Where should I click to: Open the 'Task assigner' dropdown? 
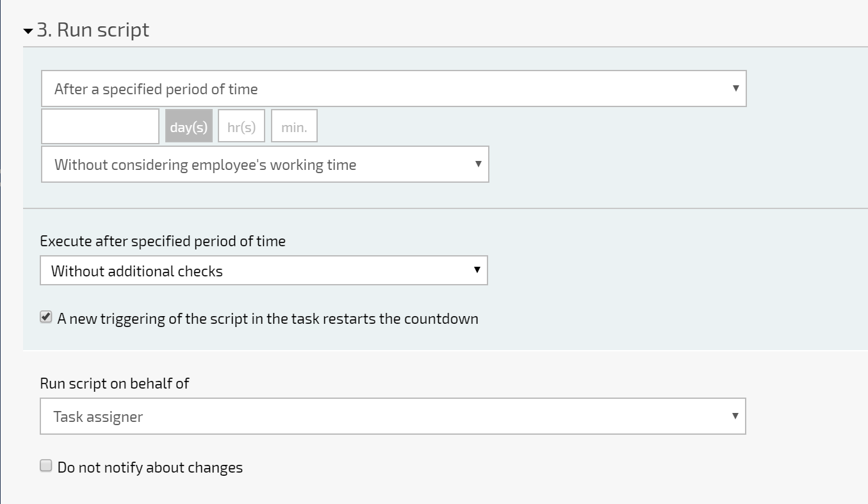(x=393, y=416)
